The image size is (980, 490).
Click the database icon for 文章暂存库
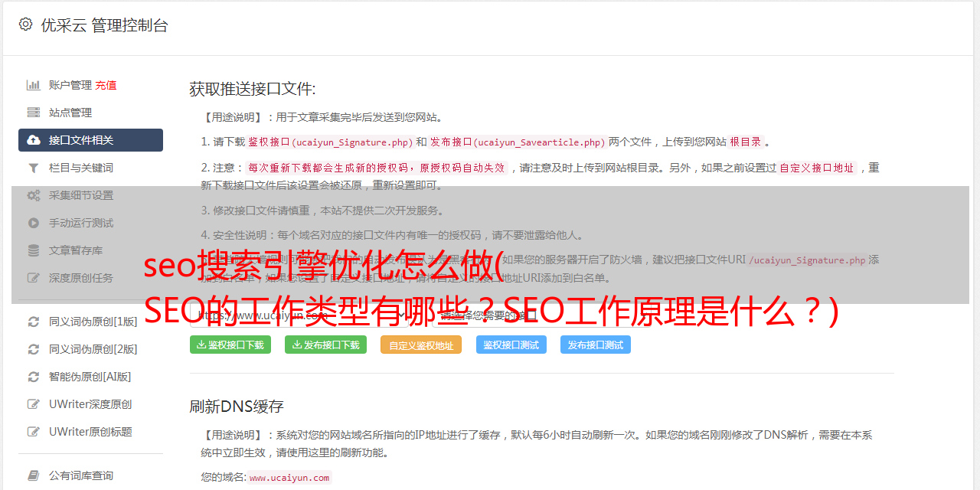coord(34,250)
